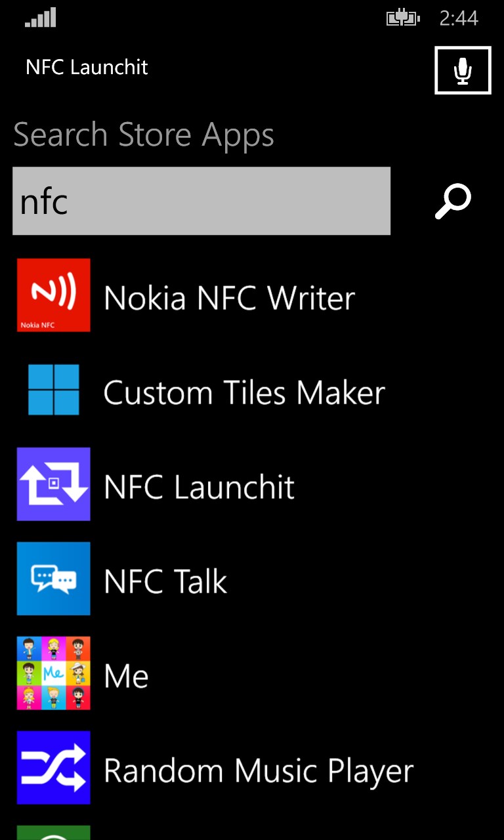Tap the Me app colorful avatars icon
This screenshot has height=840, width=504.
pyautogui.click(x=53, y=673)
